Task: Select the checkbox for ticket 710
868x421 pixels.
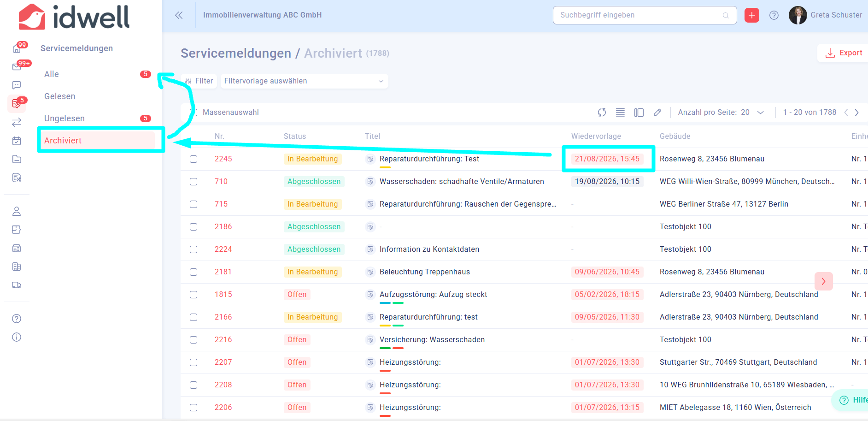Action: tap(194, 182)
